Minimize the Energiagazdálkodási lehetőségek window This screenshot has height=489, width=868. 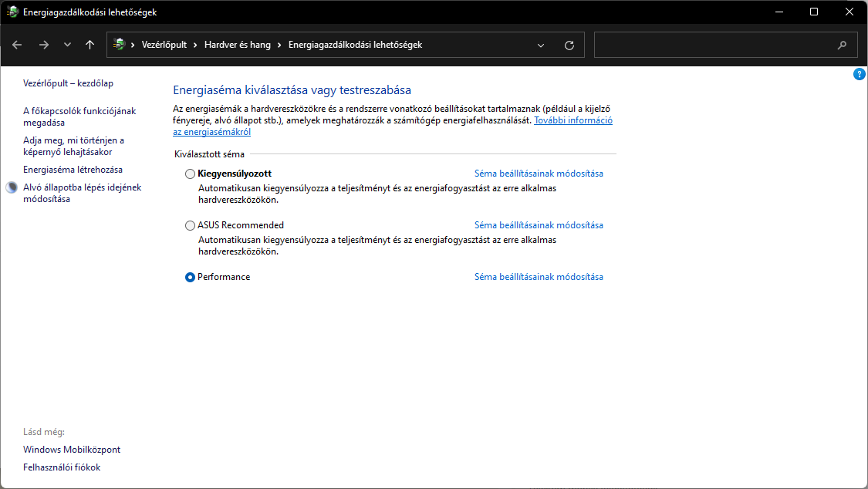point(778,12)
